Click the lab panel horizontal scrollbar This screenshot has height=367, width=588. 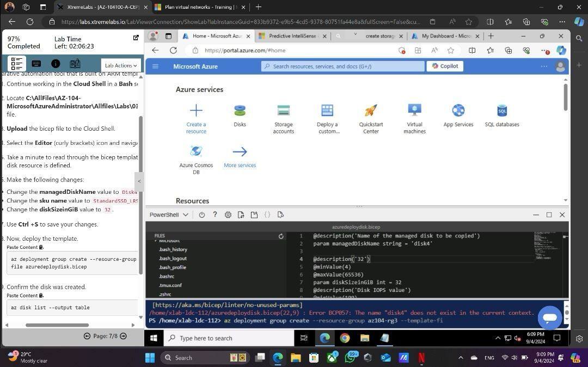pos(57,325)
